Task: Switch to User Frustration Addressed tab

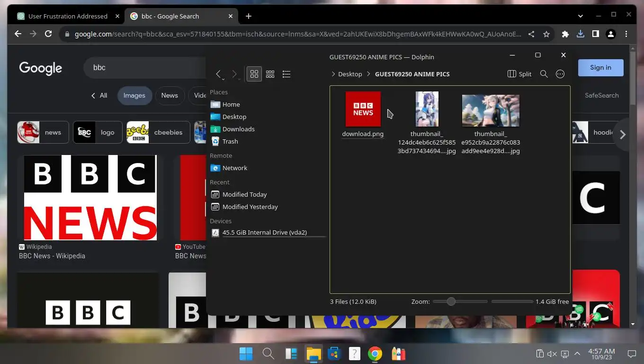Action: 69,16
